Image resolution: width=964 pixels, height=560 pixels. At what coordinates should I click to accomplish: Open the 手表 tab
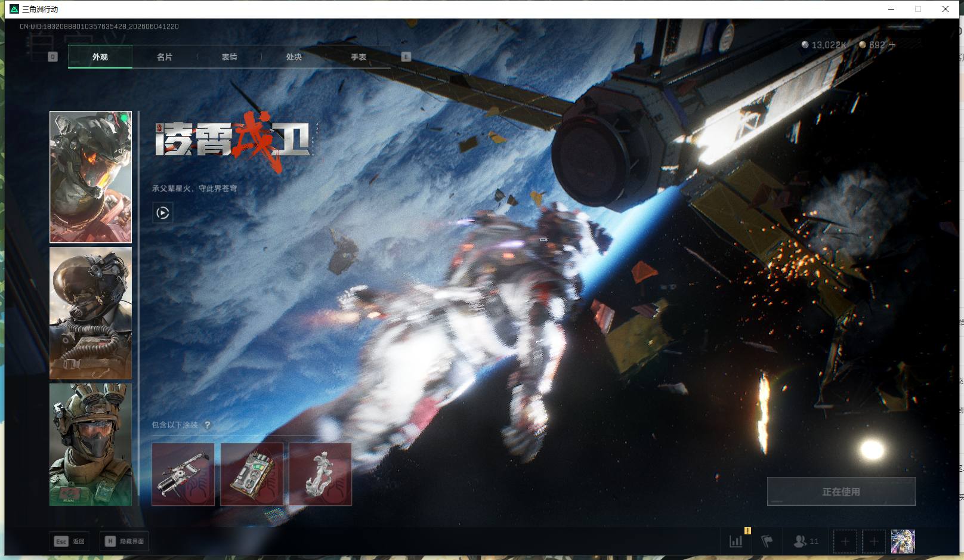pos(359,57)
